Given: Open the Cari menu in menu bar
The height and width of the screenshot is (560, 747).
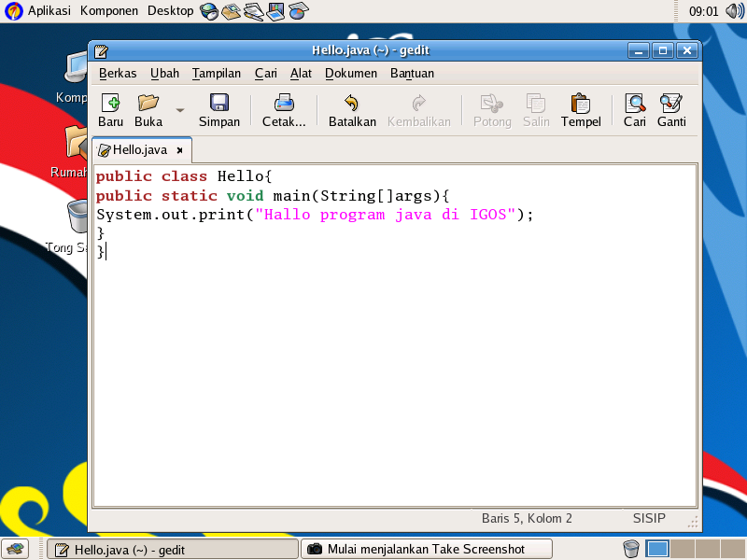Looking at the screenshot, I should pos(266,74).
